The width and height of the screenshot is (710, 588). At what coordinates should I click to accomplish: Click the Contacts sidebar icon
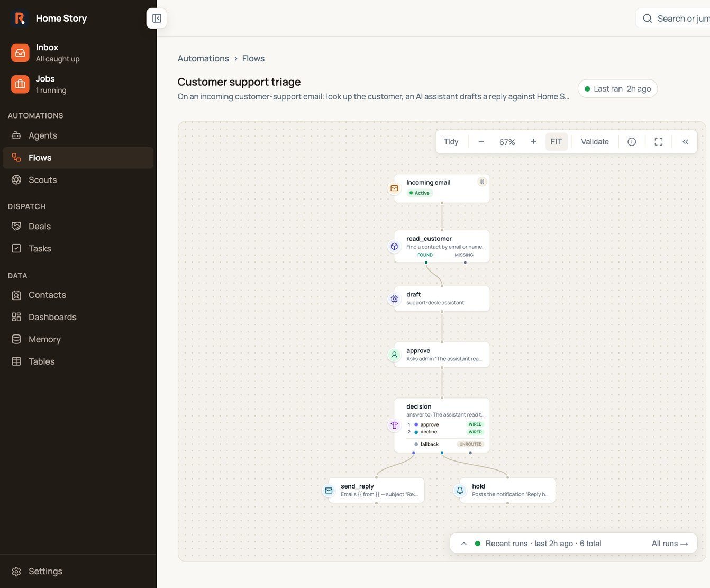(x=16, y=295)
